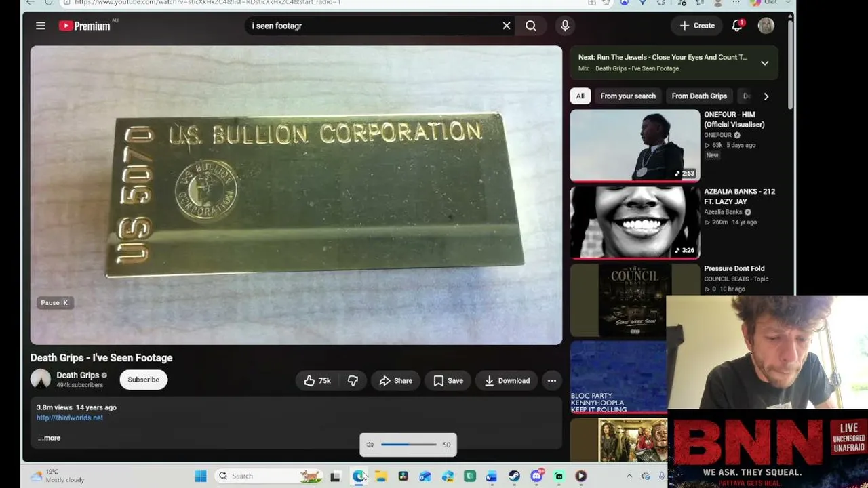Select the All filter chip

pos(580,96)
